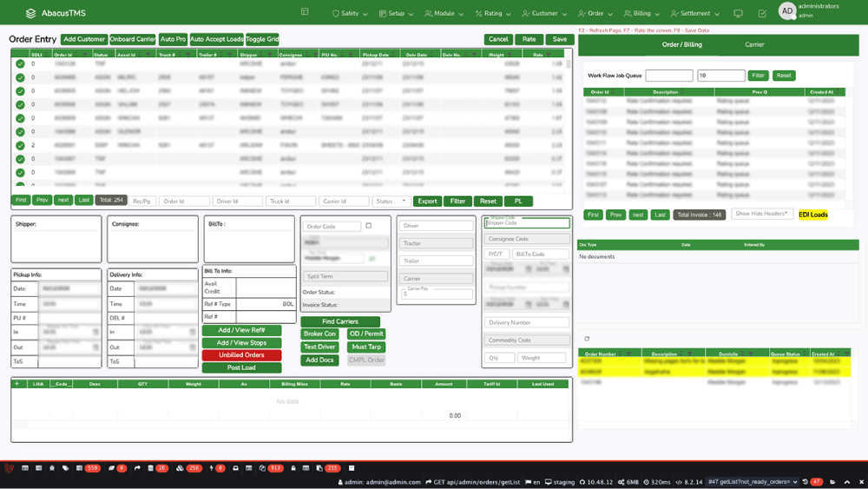Click the AbacusTMS logo icon
Viewport: 868px width, 489px height.
pos(31,14)
